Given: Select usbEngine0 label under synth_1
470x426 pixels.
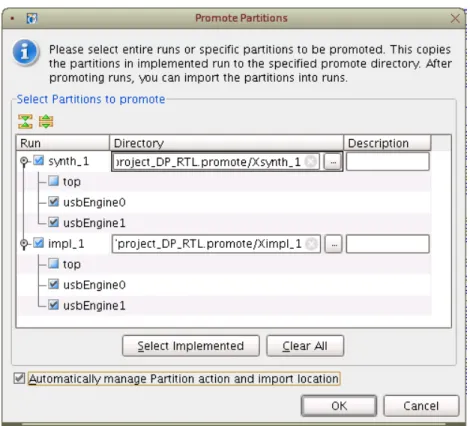Looking at the screenshot, I should 94,202.
